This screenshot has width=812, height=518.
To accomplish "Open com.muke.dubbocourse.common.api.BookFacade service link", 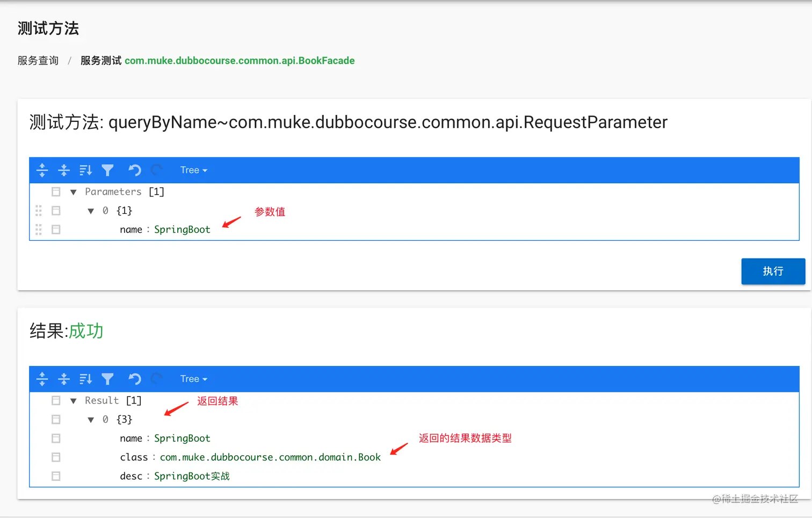I will (x=240, y=61).
